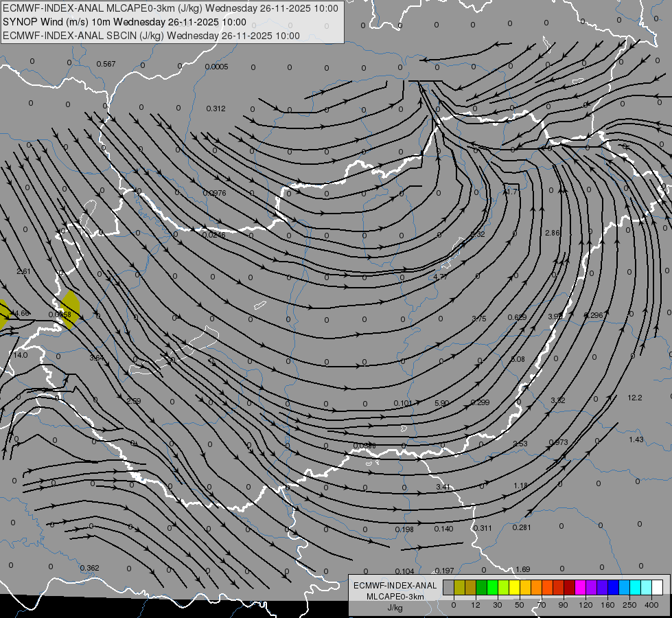The height and width of the screenshot is (618, 672).
Task: Click the magenta legend swatch
Action: coord(580,587)
